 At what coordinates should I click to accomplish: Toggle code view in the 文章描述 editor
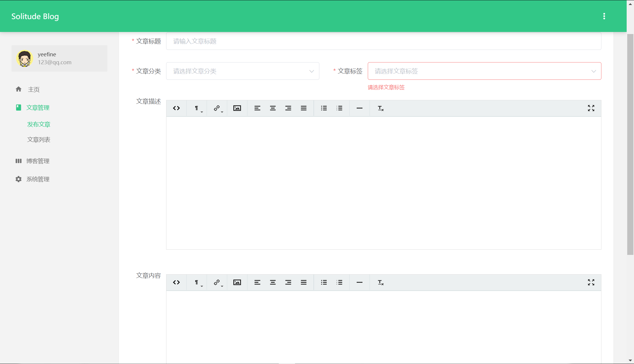pos(176,108)
